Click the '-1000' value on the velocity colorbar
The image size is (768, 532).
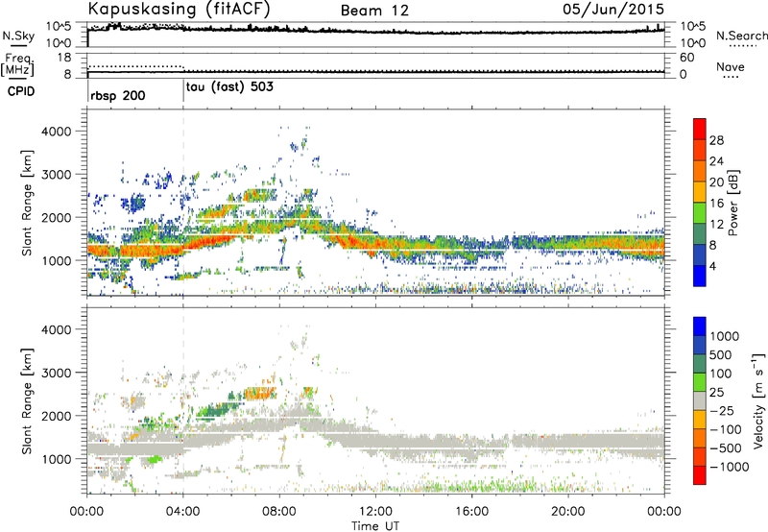coord(729,467)
